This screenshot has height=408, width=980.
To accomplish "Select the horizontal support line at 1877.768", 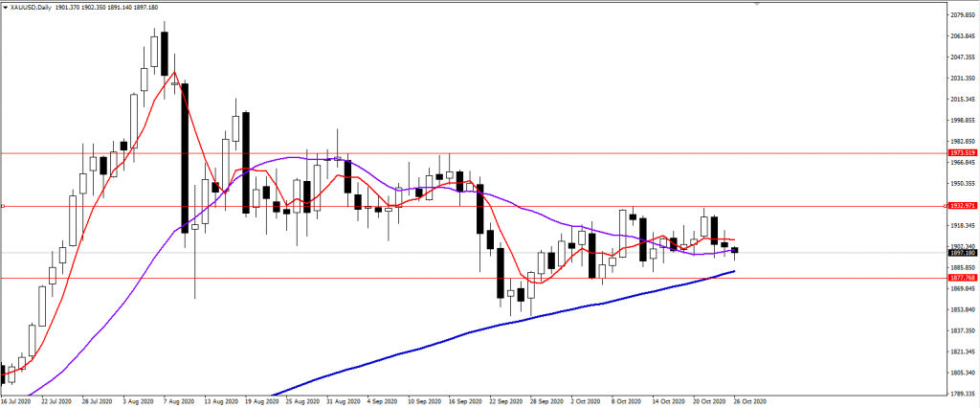I will click(383, 278).
